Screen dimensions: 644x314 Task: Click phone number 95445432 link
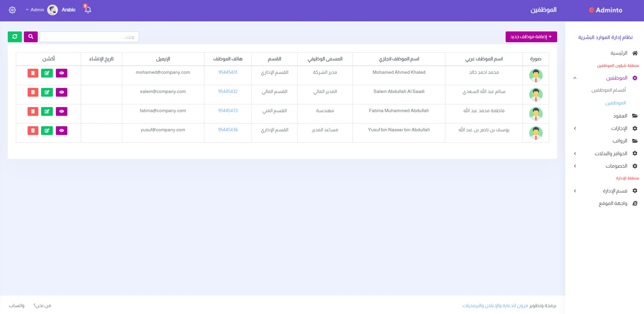pos(228,92)
